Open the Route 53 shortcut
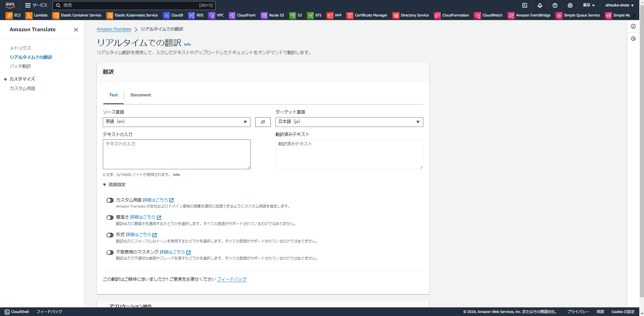 point(272,15)
